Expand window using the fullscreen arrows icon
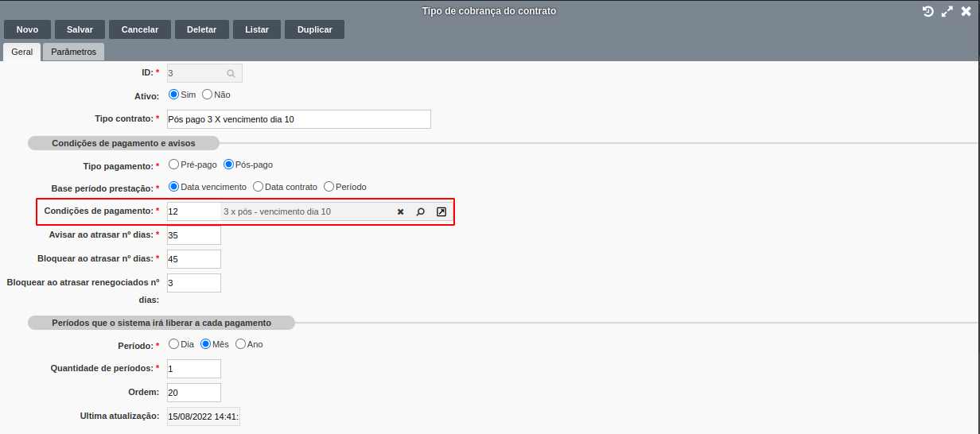 click(x=947, y=11)
